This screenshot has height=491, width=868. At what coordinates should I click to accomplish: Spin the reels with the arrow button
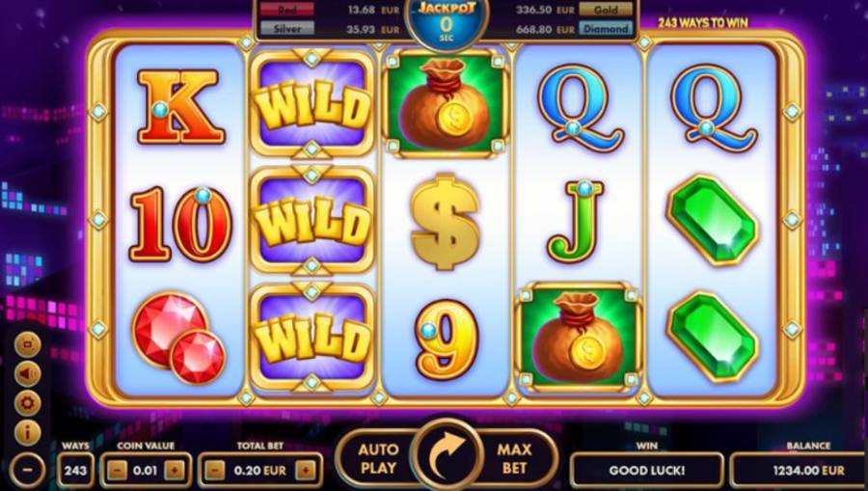(x=447, y=454)
